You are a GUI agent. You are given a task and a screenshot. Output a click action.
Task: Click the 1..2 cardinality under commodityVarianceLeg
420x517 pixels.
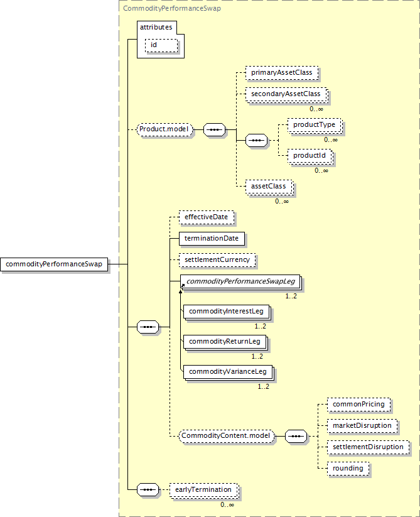[x=264, y=386]
